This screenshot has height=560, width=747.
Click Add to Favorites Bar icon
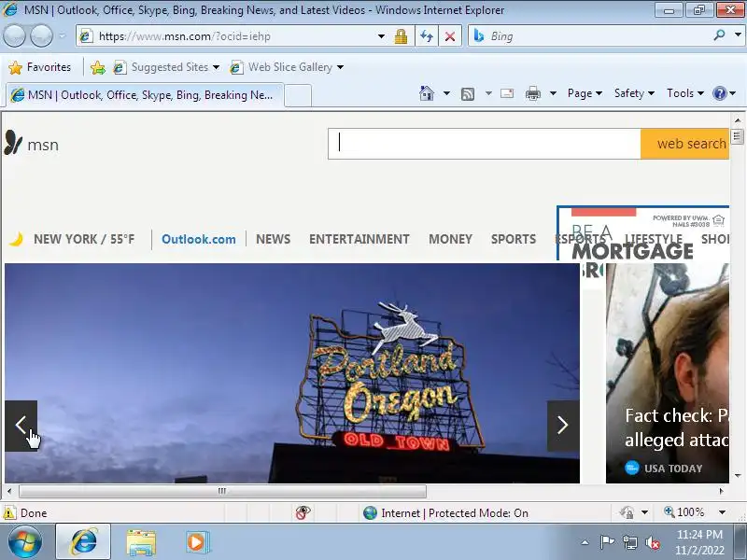coord(98,67)
